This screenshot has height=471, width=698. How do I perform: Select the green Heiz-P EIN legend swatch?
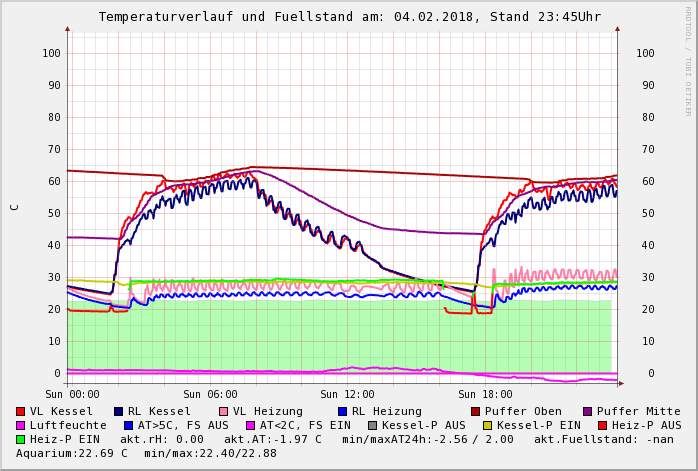(x=21, y=439)
